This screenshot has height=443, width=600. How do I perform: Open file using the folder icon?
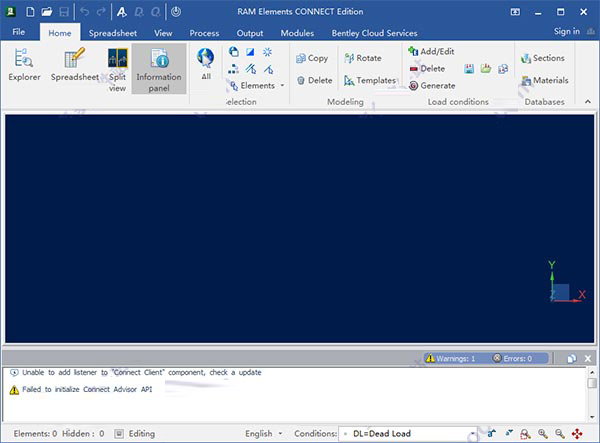point(47,12)
